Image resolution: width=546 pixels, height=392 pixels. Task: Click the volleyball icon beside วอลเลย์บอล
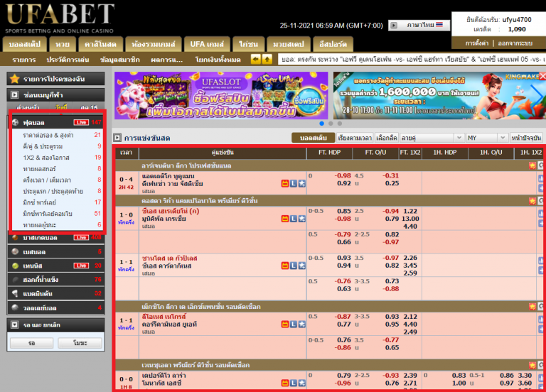pyautogui.click(x=15, y=307)
